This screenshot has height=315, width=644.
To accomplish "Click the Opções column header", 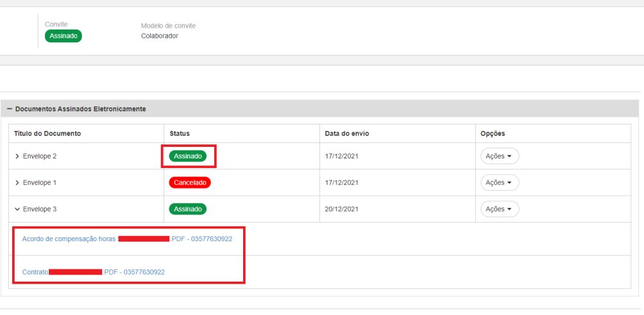I will click(x=493, y=133).
